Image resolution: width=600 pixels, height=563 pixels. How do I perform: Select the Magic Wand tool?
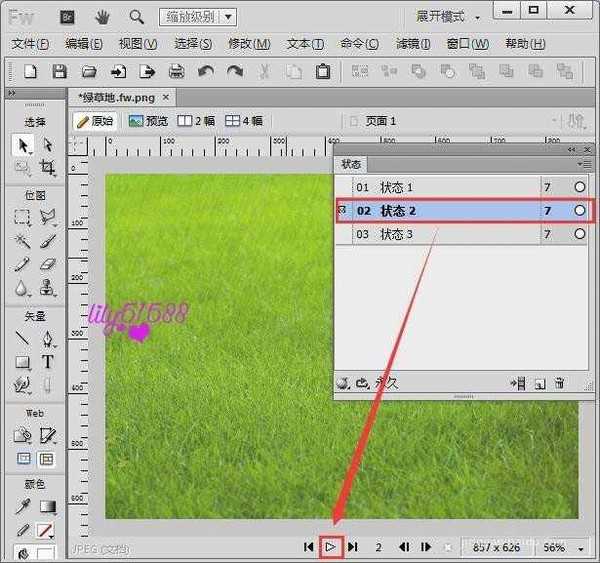coord(22,241)
